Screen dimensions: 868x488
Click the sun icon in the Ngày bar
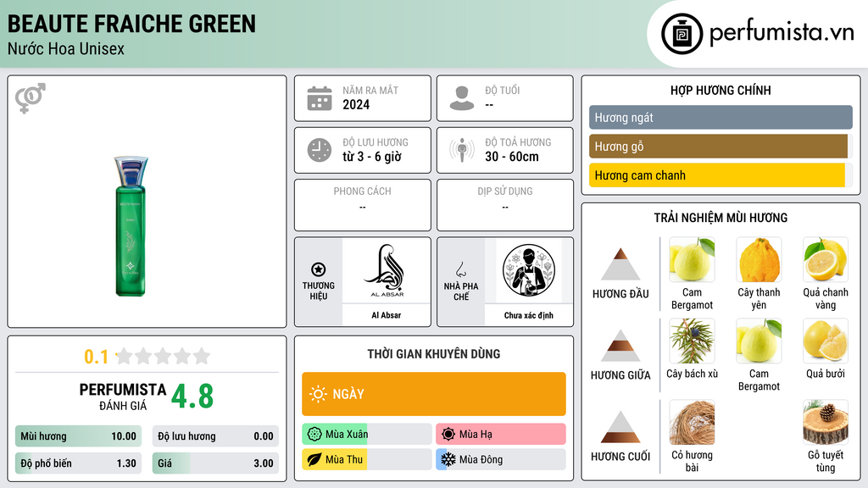click(318, 394)
